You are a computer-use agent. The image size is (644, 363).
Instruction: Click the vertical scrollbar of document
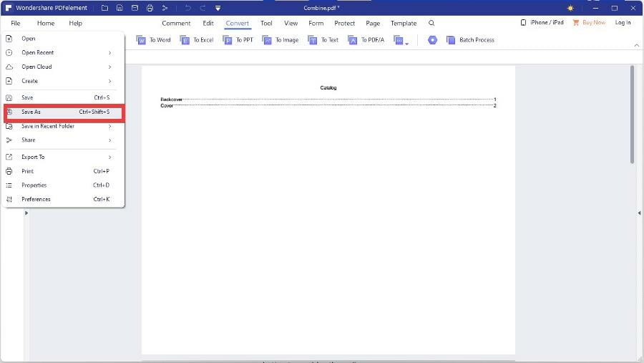[632, 115]
